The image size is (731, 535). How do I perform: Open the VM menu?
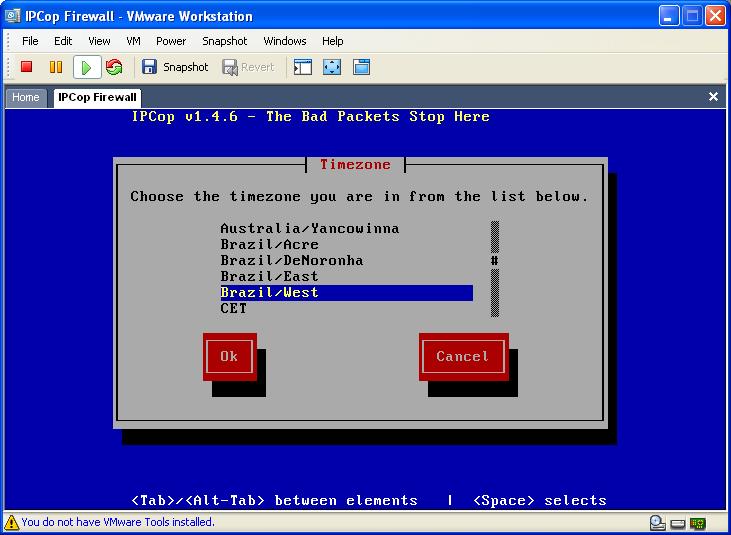point(133,41)
